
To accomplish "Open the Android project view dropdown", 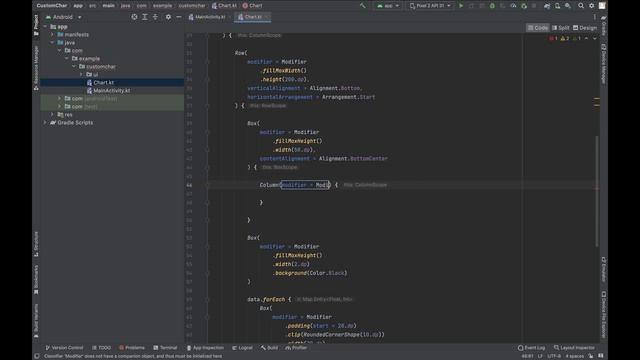I will pyautogui.click(x=63, y=17).
